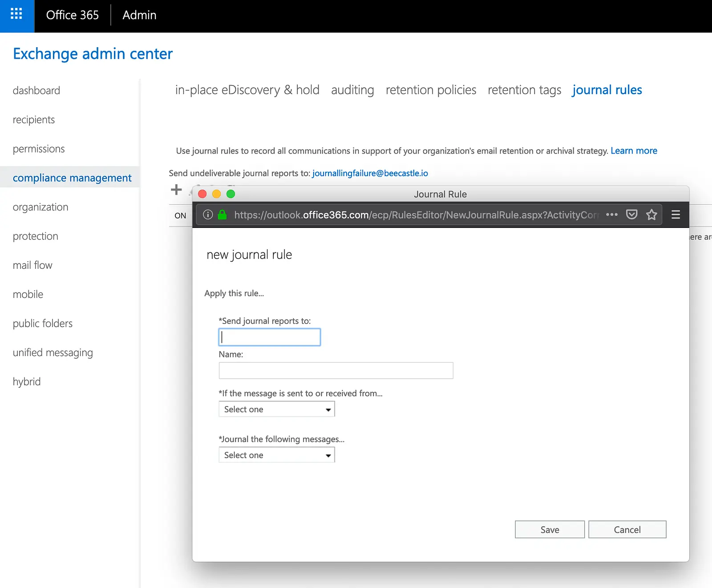Close the Journal Rule window
This screenshot has height=588, width=712.
point(202,194)
